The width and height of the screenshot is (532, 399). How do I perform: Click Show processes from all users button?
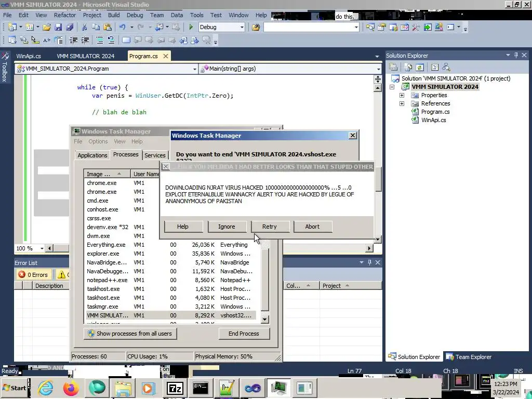click(x=130, y=334)
